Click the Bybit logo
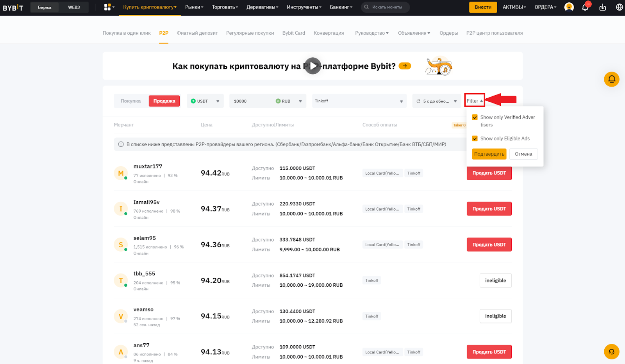Viewport: 625px width, 364px height. click(13, 7)
